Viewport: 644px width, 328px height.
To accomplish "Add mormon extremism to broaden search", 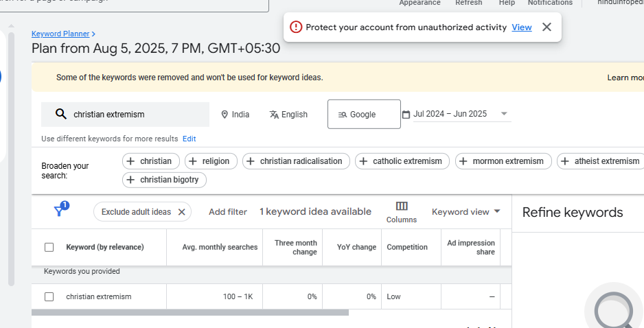I will (x=503, y=161).
